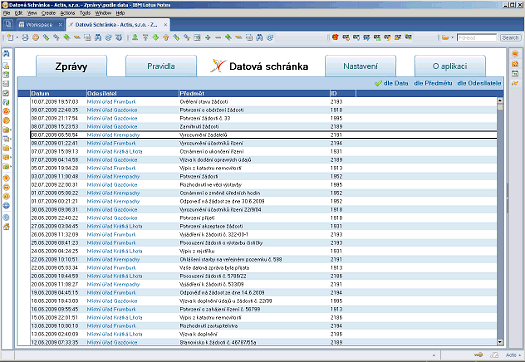Select subject 'Zamítnutí žádosti'

(x=199, y=127)
